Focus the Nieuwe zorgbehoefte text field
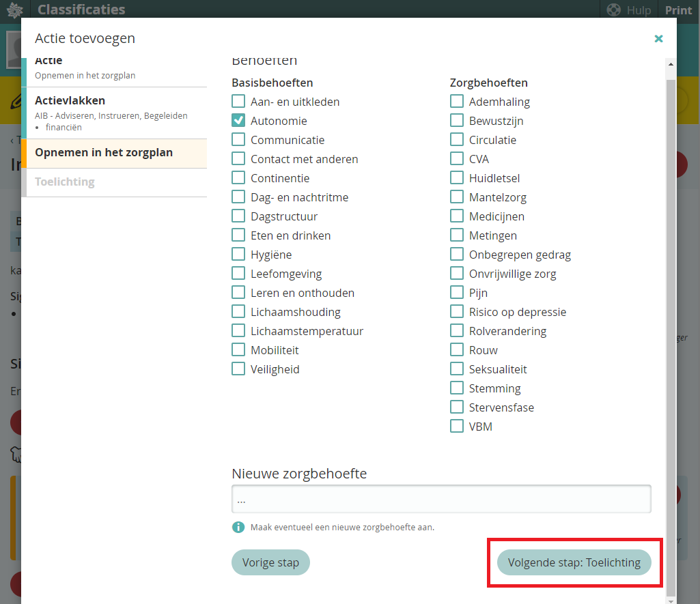The width and height of the screenshot is (700, 604). pyautogui.click(x=441, y=499)
